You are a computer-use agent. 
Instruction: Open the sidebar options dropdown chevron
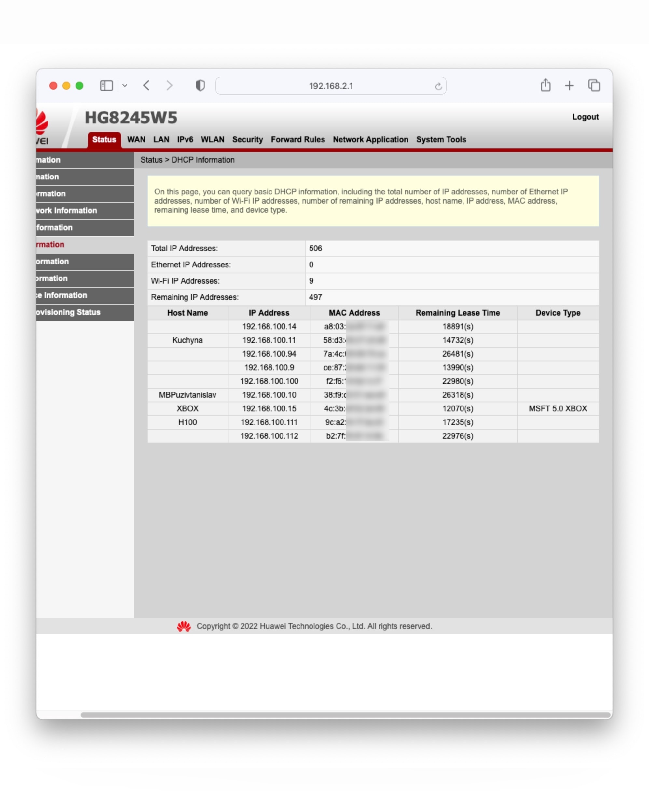pyautogui.click(x=125, y=85)
